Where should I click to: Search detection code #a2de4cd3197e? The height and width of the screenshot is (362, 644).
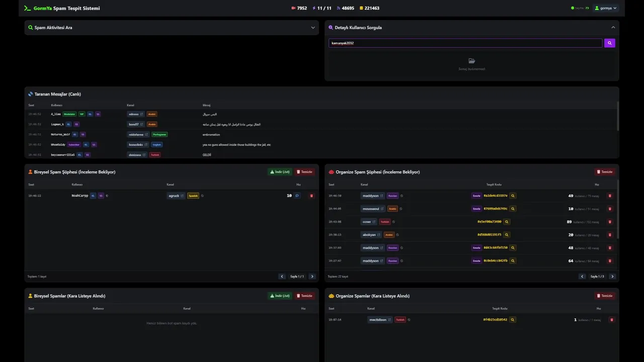pyautogui.click(x=513, y=196)
